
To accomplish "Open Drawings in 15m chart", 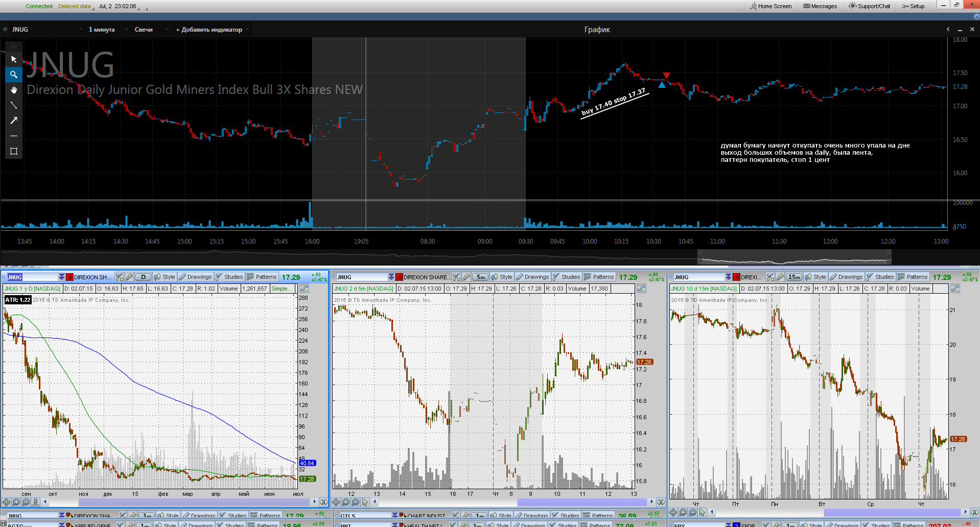I will [846, 277].
